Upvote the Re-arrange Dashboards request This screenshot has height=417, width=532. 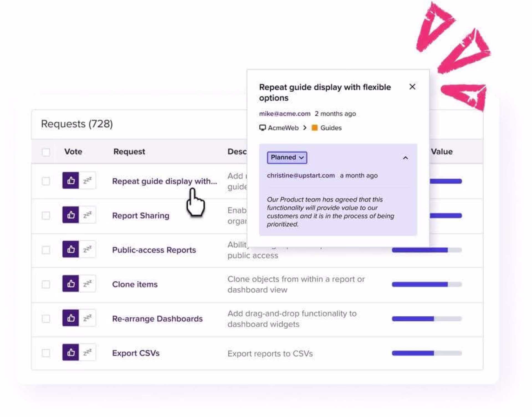click(x=71, y=318)
